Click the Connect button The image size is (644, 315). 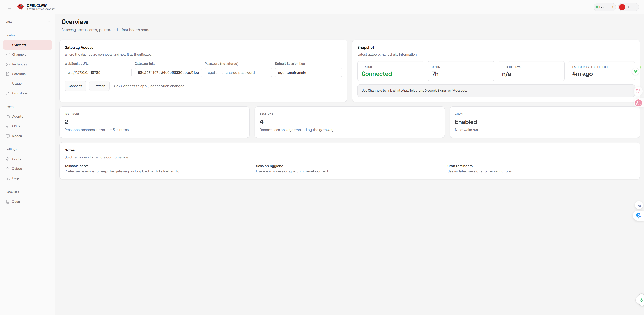pos(75,86)
